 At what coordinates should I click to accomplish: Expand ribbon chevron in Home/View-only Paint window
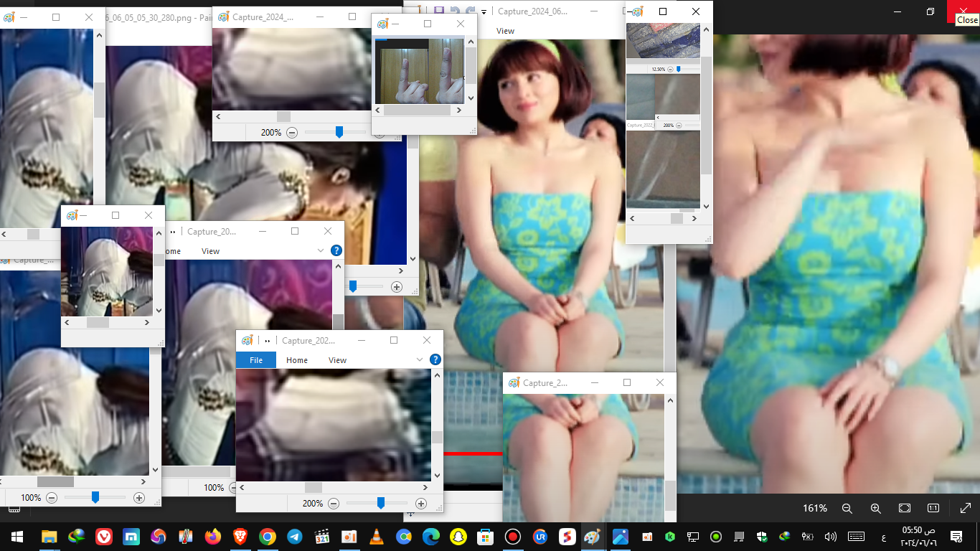click(321, 250)
